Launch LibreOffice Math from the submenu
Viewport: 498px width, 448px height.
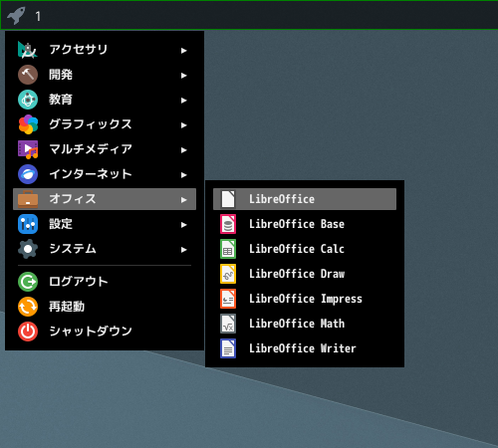coord(305,324)
